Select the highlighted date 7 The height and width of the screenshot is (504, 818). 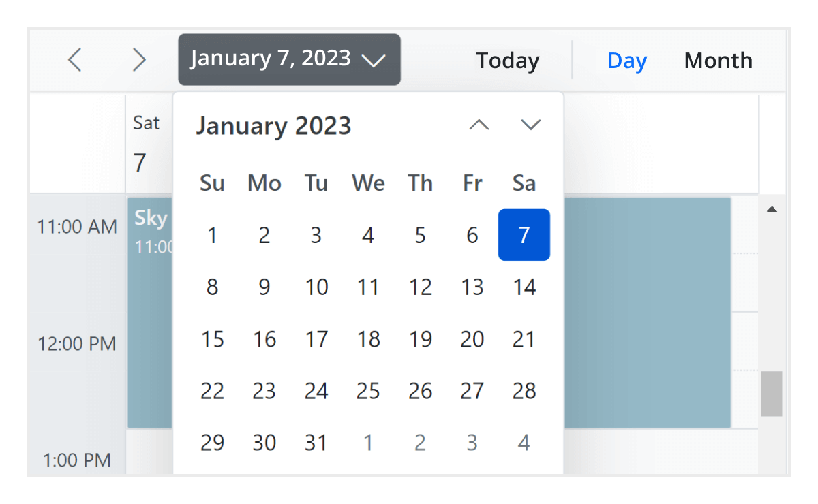pos(524,235)
